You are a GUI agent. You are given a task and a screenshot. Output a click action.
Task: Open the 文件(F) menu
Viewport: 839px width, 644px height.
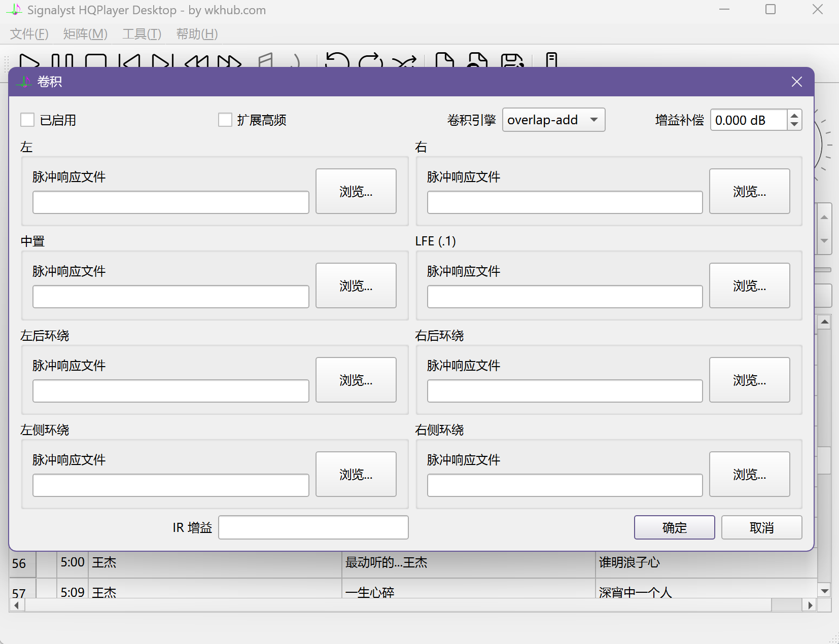tap(29, 34)
